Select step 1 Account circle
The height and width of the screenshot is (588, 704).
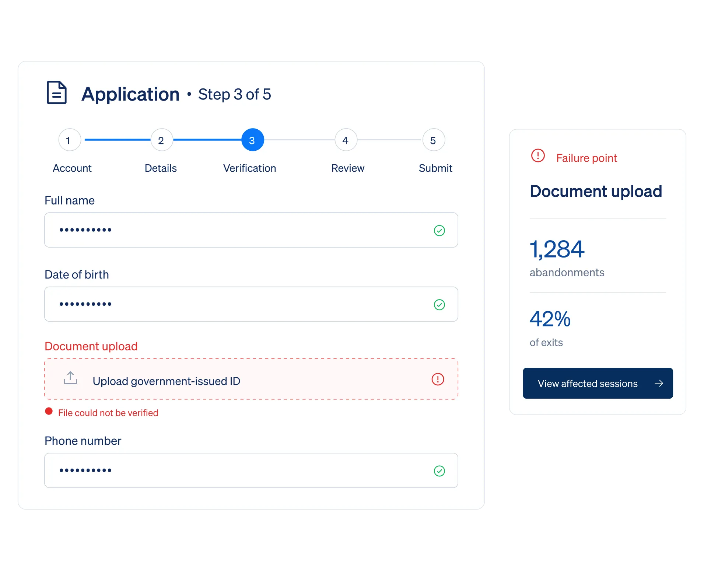click(x=70, y=140)
